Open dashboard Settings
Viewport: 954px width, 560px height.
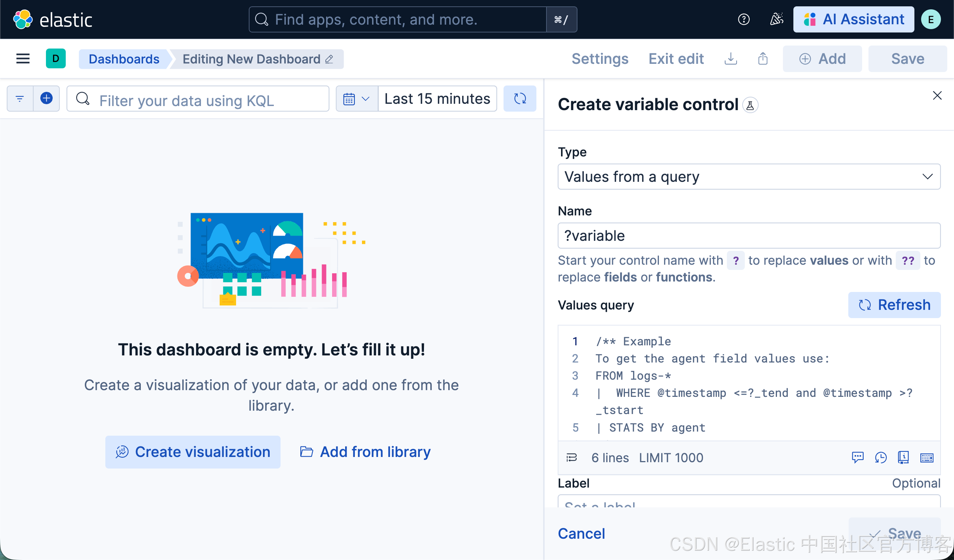click(600, 59)
